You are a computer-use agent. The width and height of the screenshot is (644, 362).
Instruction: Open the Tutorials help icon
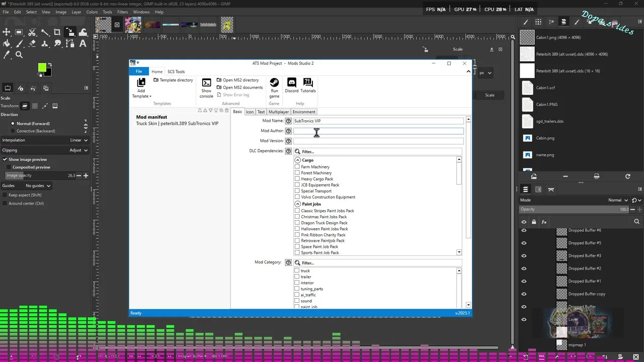(x=308, y=82)
